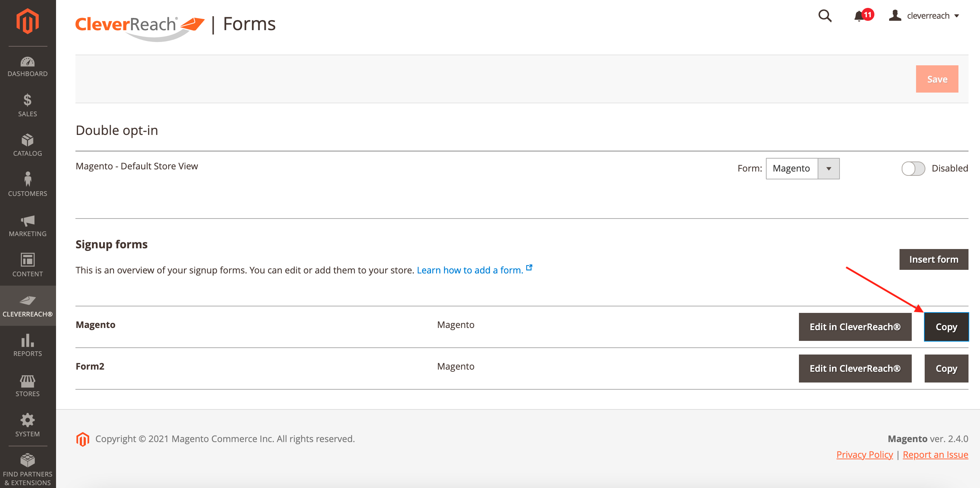This screenshot has height=488, width=980.
Task: Edit the Magento form in CleverReach
Action: 855,327
